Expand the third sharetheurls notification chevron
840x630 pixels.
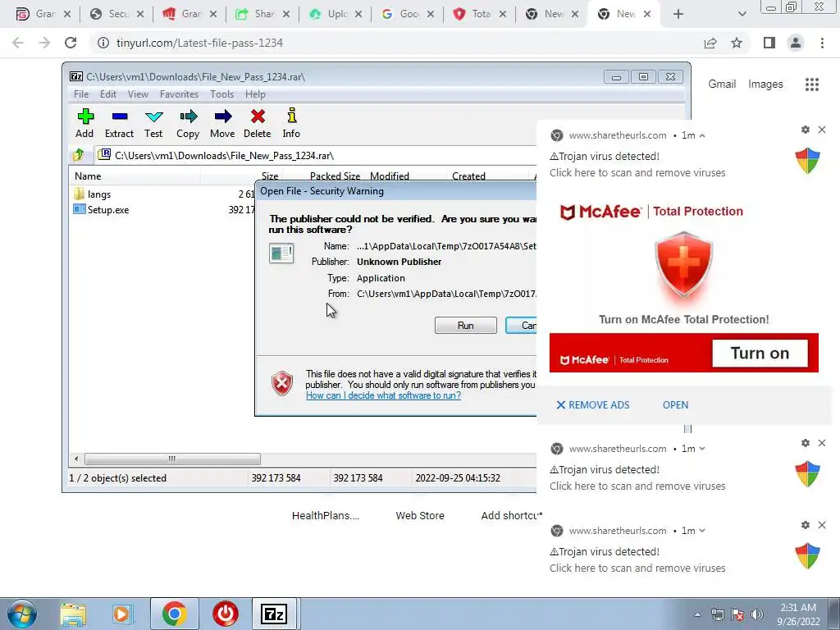(x=702, y=531)
